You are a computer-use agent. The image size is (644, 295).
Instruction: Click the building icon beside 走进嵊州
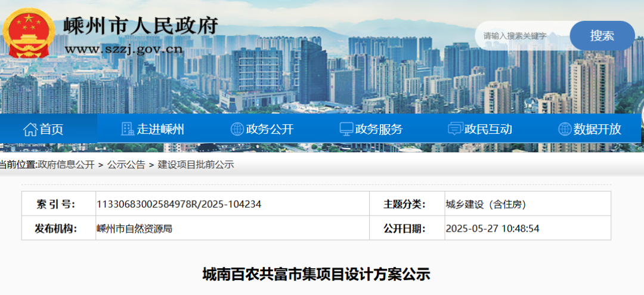128,129
